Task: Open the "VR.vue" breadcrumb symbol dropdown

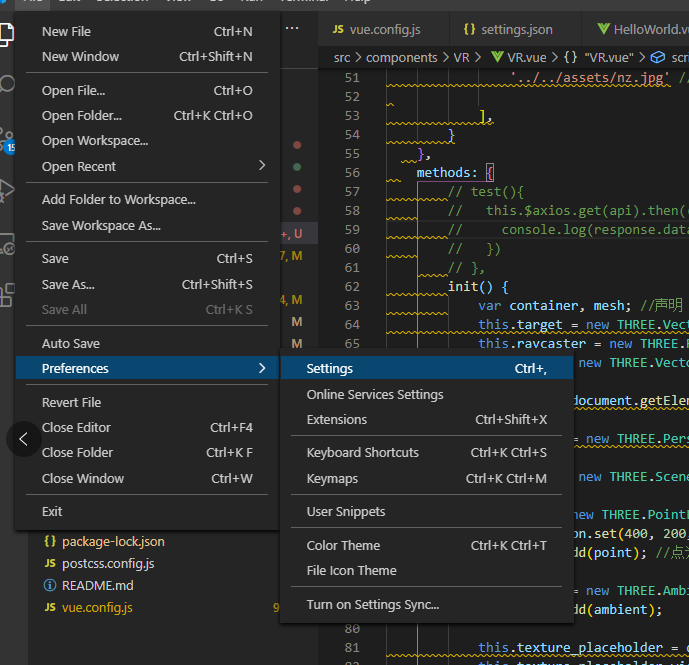Action: (x=606, y=58)
